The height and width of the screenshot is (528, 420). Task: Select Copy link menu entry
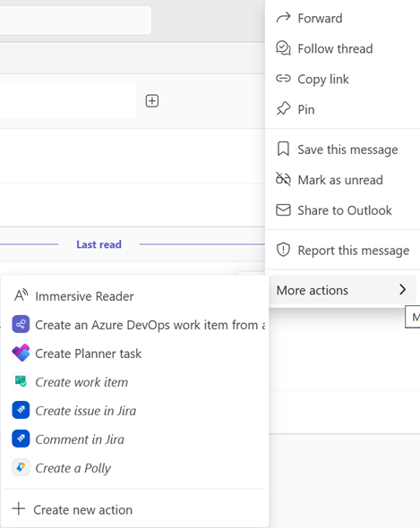click(343, 79)
